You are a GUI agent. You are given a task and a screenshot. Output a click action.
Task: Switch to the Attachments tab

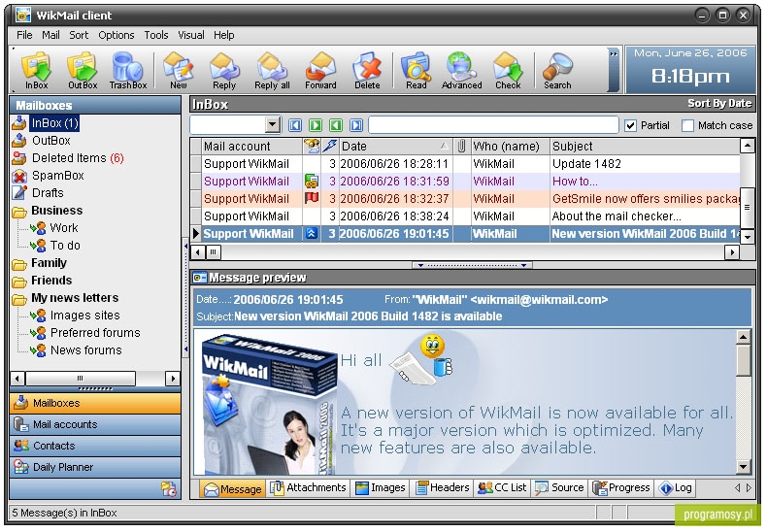pos(309,487)
